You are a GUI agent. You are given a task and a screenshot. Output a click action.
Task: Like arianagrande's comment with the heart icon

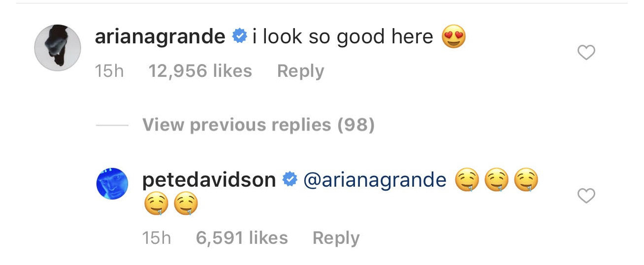point(586,52)
